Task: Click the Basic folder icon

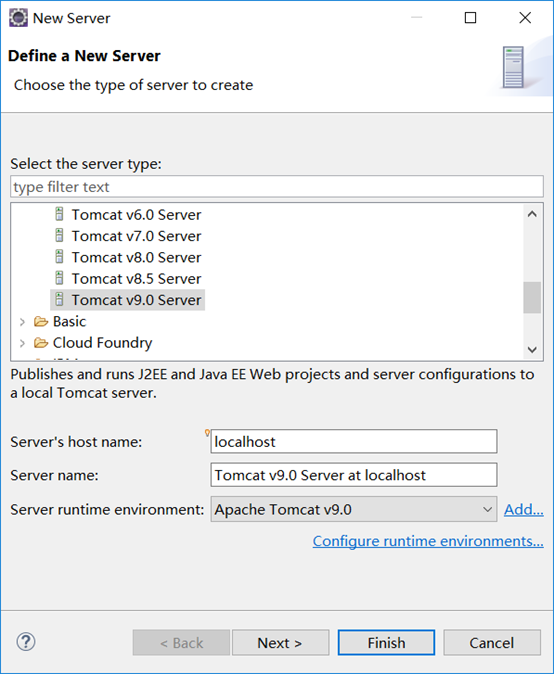Action: click(x=41, y=321)
